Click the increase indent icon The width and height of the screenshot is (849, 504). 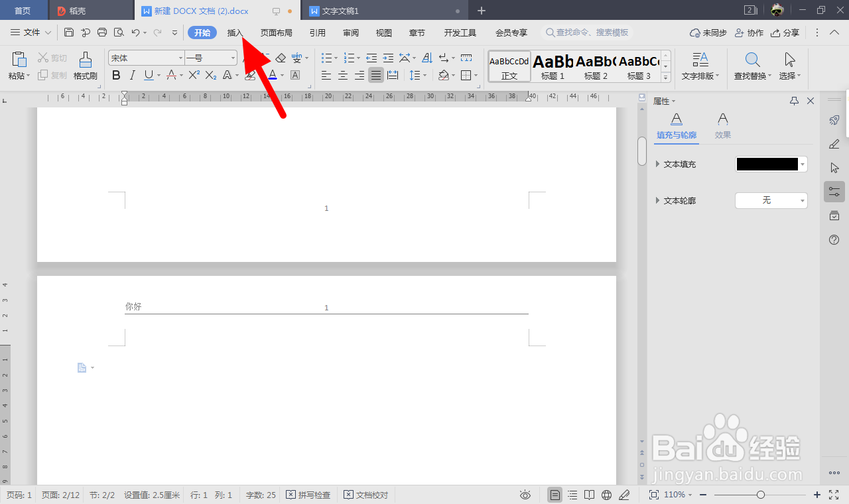point(388,58)
